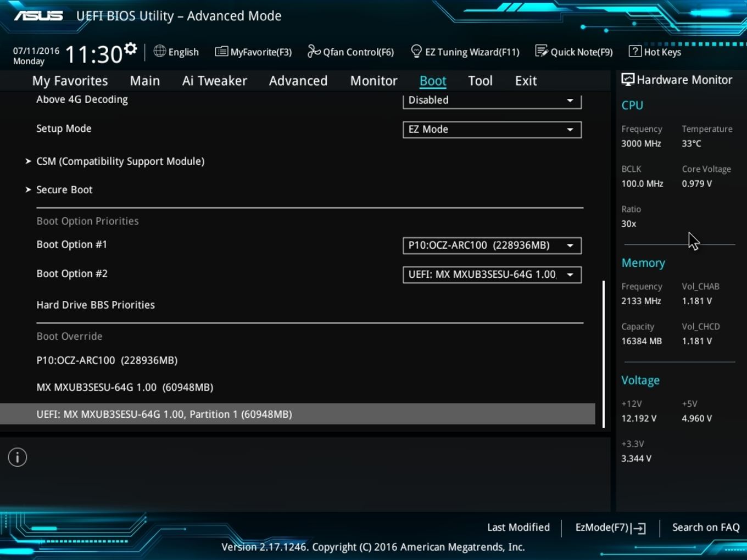Click the settings gear beside the clock
This screenshot has height=560, width=747.
pos(130,49)
